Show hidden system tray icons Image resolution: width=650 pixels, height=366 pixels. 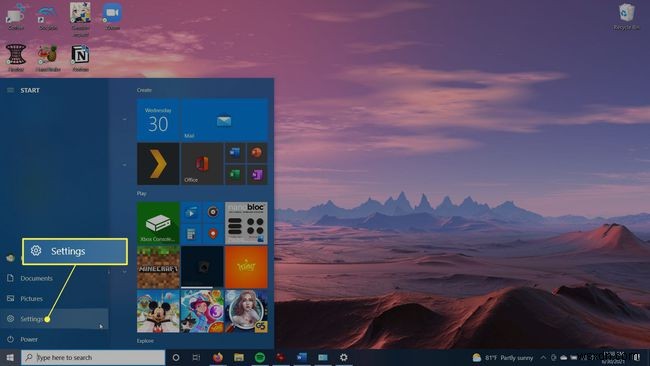[x=543, y=357]
